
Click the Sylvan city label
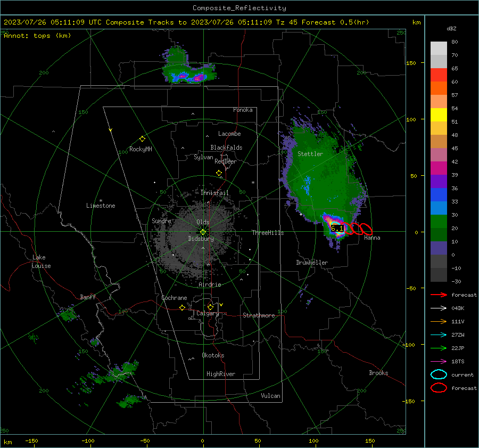(x=203, y=157)
